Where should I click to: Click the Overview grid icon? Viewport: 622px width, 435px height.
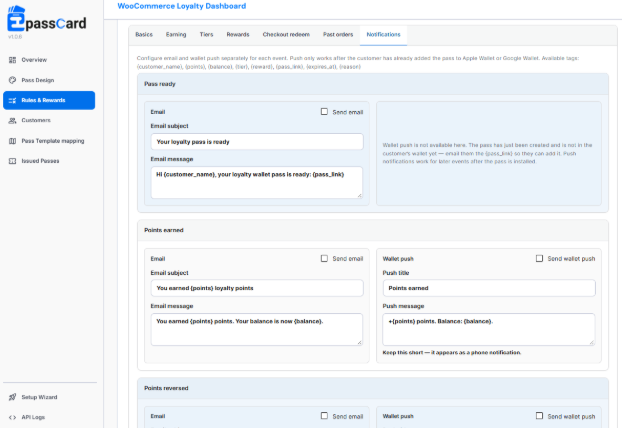12,60
